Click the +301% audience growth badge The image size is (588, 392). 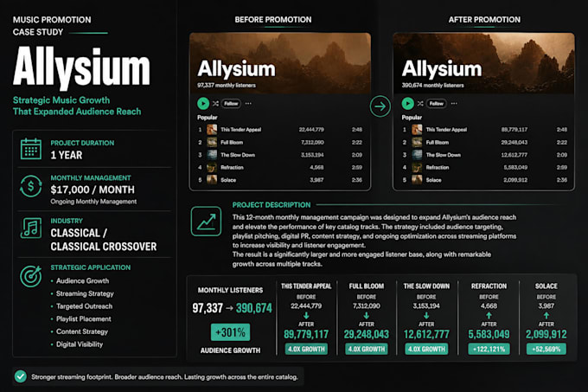[x=230, y=332]
